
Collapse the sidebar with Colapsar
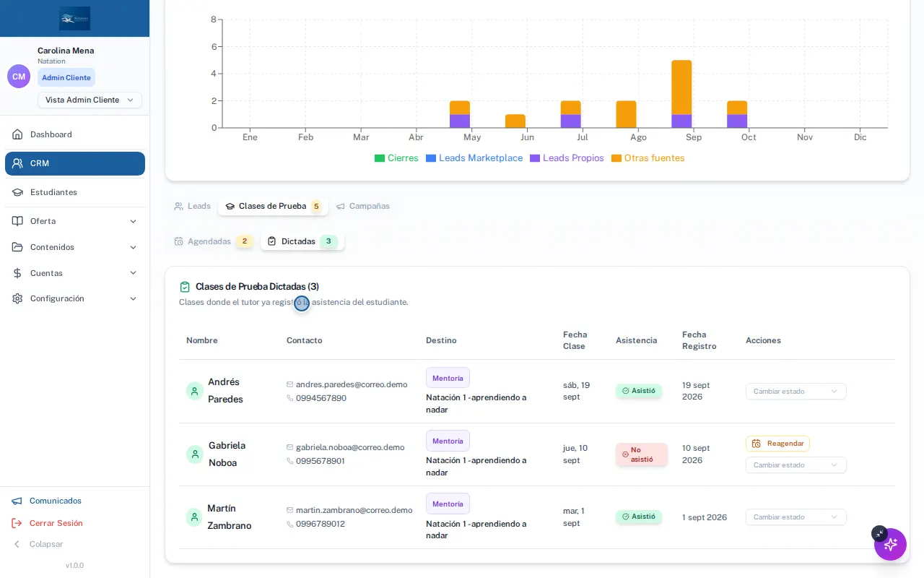click(x=38, y=544)
